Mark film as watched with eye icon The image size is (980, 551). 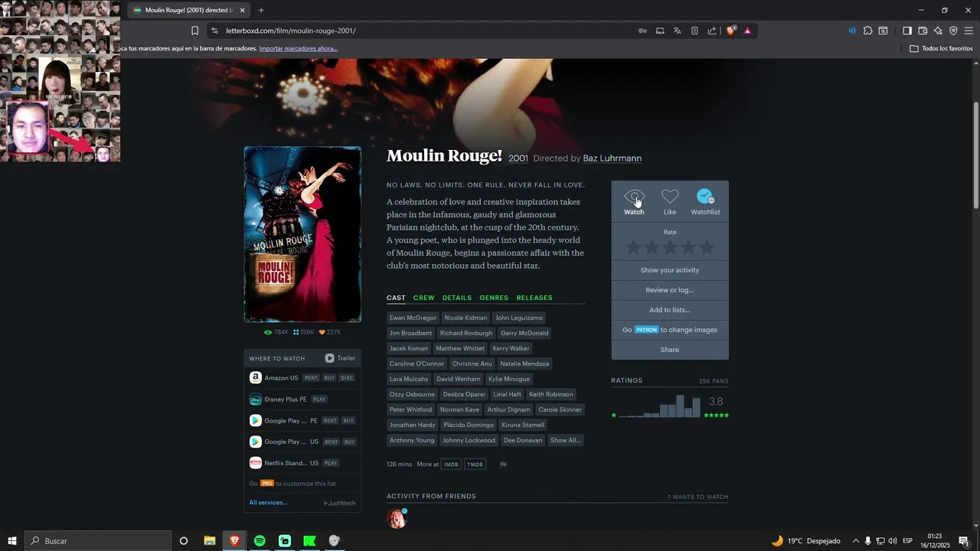pos(634,197)
